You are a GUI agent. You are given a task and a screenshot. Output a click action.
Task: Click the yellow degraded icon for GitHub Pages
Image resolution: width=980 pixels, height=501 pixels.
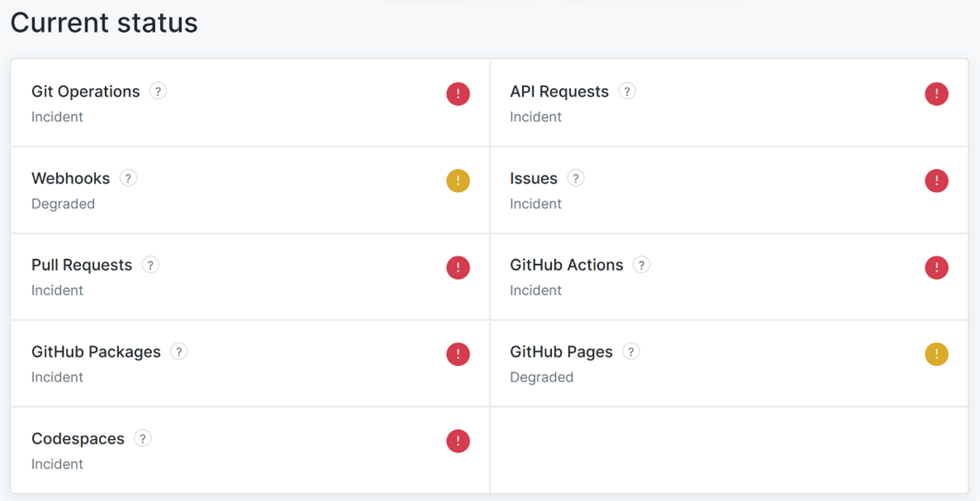click(936, 354)
